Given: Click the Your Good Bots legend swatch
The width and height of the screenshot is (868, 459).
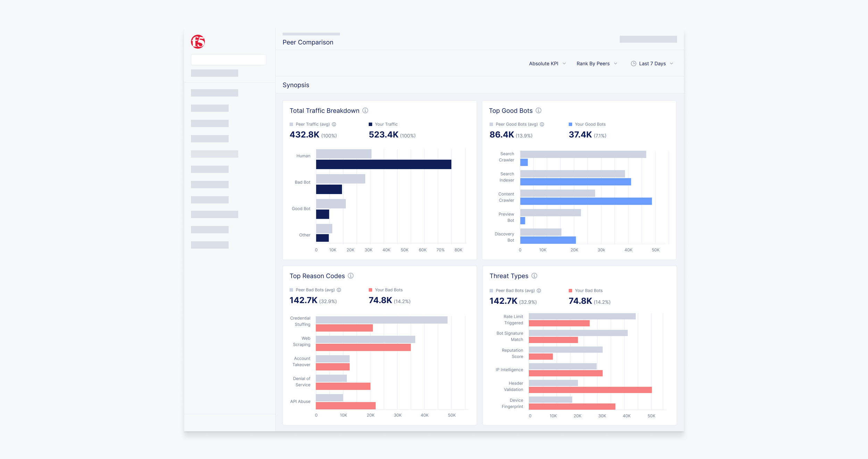Looking at the screenshot, I should 570,124.
